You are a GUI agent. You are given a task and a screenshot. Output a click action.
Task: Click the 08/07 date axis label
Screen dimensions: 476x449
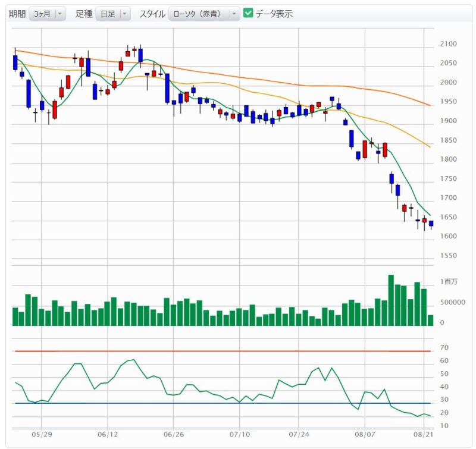pyautogui.click(x=365, y=435)
